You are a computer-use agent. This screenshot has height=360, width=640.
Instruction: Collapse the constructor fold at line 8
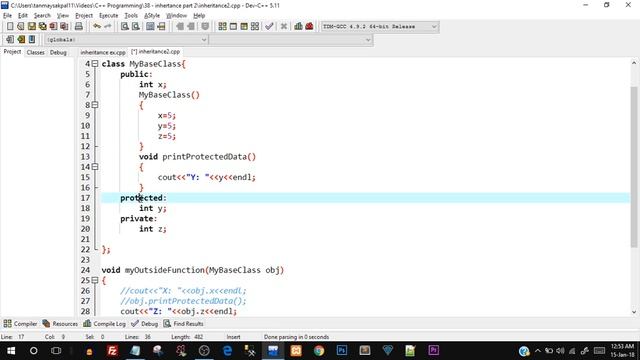click(95, 105)
